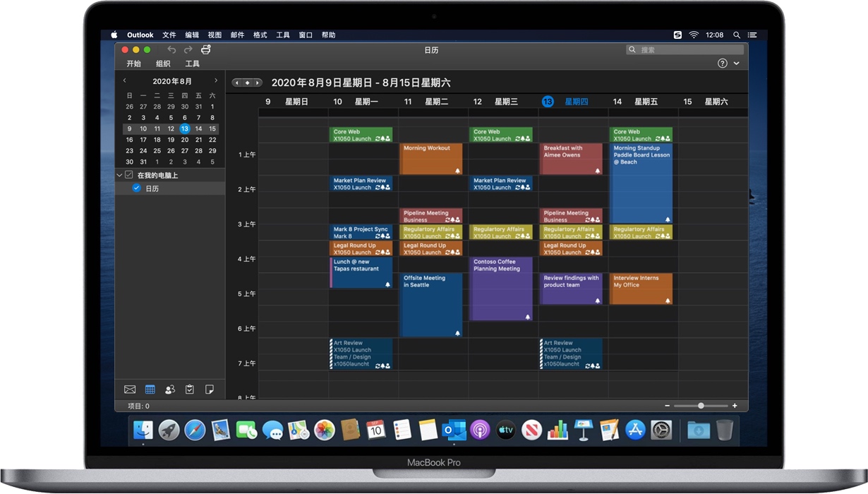Select the Calendar view icon

150,389
